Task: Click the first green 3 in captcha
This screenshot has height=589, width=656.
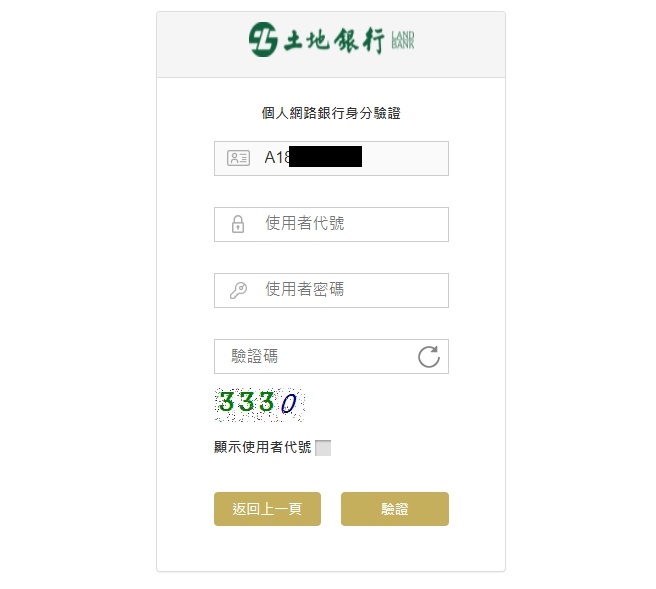Action: (x=226, y=401)
